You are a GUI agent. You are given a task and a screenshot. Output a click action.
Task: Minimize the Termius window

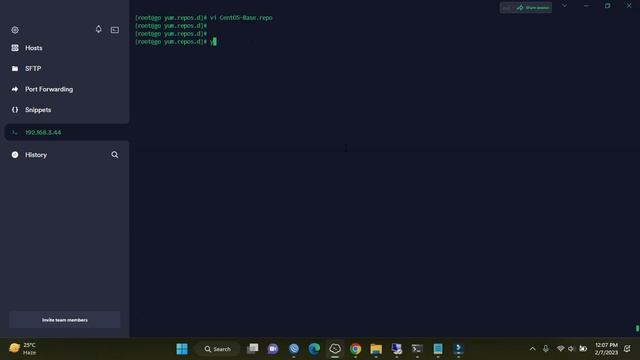[586, 6]
